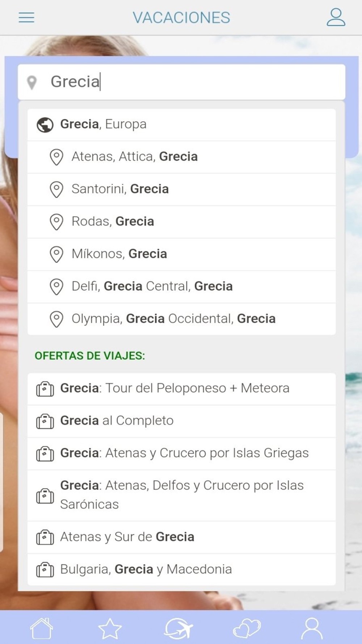Open the Grecia al Completo offer
The height and width of the screenshot is (644, 362).
[x=181, y=421]
